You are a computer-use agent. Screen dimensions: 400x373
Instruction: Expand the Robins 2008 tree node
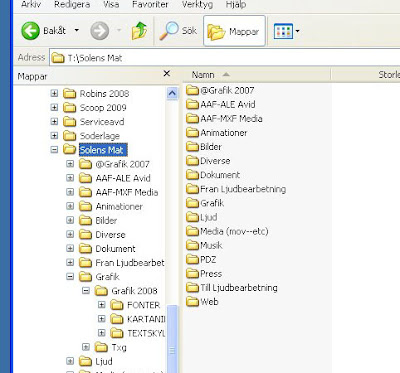click(54, 93)
